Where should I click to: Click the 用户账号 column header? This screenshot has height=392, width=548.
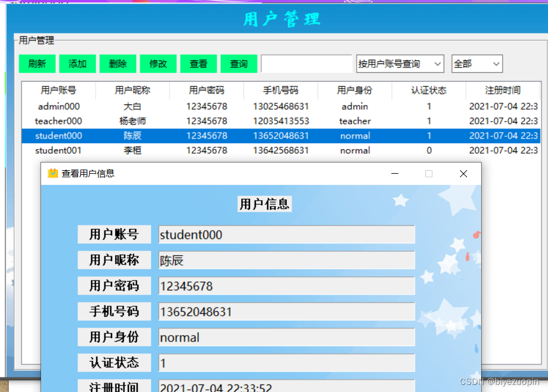(58, 90)
